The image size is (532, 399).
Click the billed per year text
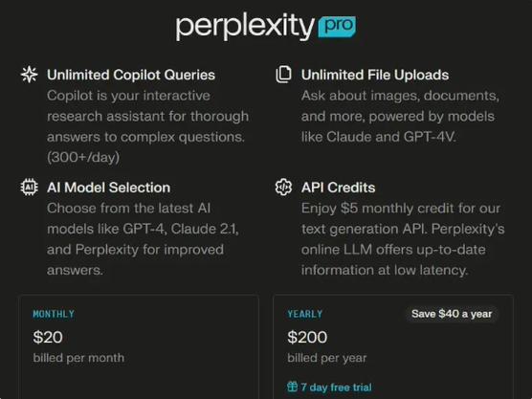click(x=327, y=358)
